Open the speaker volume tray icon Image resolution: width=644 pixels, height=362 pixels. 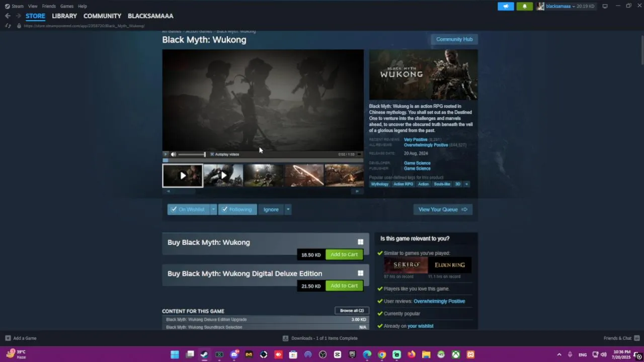603,354
